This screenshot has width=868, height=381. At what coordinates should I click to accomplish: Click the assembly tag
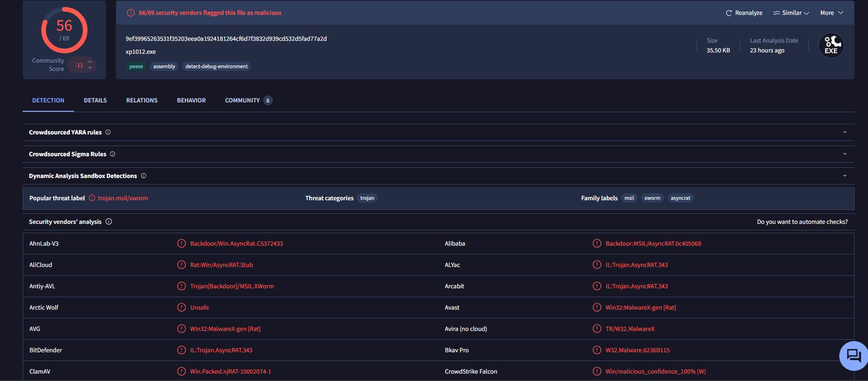point(164,66)
